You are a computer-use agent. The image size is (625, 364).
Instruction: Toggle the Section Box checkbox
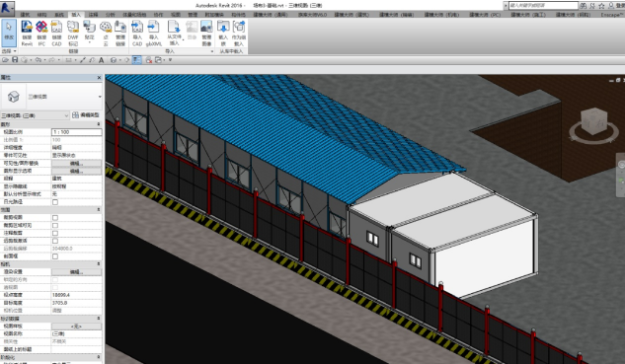click(x=55, y=256)
